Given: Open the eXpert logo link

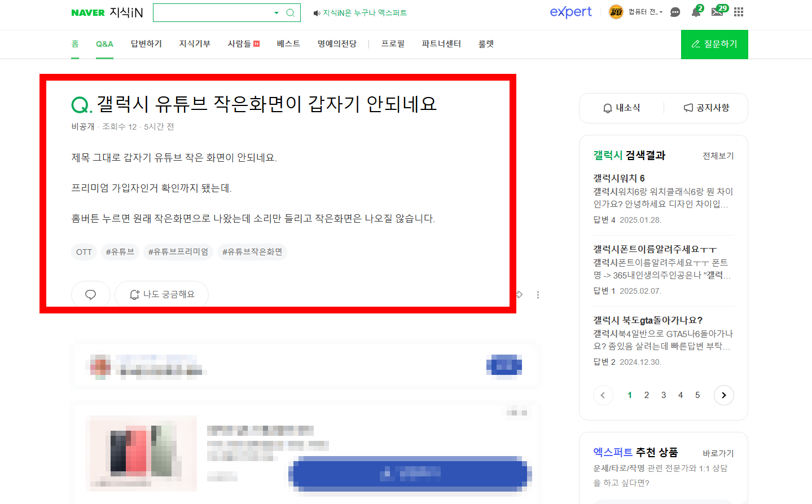Looking at the screenshot, I should tap(570, 12).
